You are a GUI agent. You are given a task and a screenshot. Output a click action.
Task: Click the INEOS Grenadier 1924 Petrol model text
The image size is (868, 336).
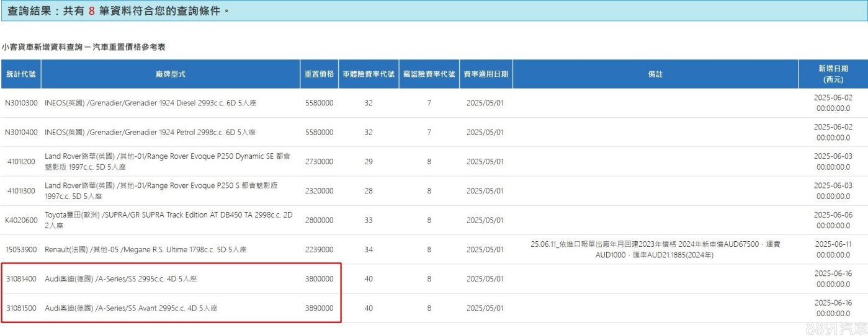[150, 132]
